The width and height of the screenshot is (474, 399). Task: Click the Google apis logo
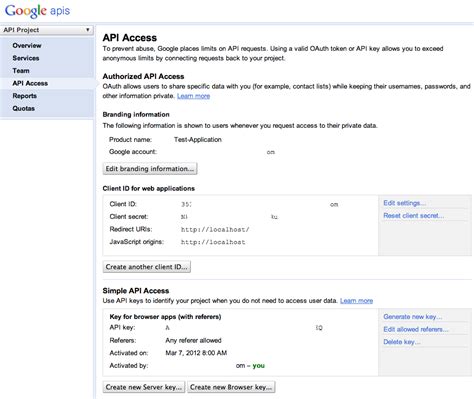pyautogui.click(x=37, y=11)
